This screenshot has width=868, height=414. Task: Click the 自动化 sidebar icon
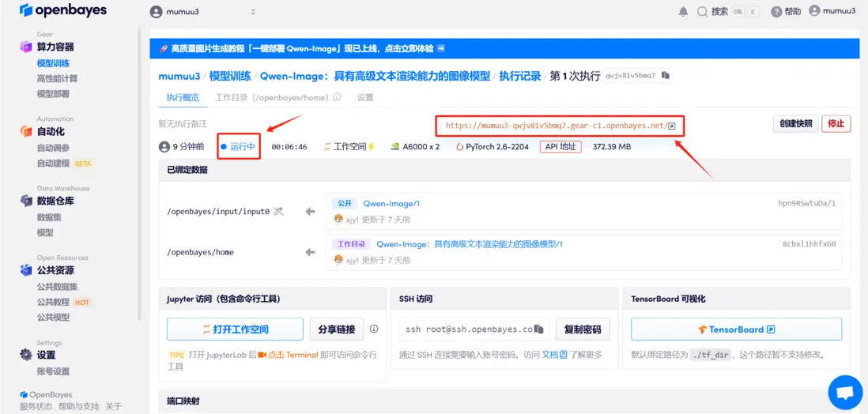(26, 131)
